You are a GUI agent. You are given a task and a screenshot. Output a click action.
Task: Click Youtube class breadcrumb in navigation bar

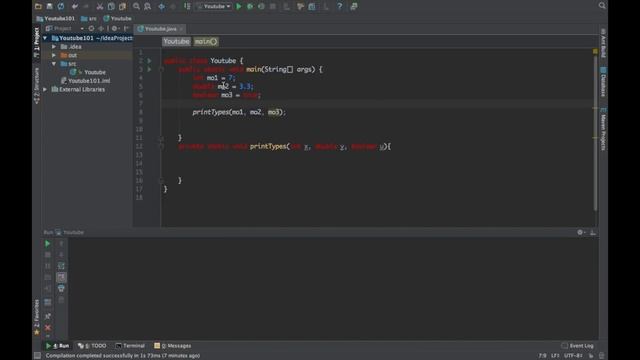point(118,18)
